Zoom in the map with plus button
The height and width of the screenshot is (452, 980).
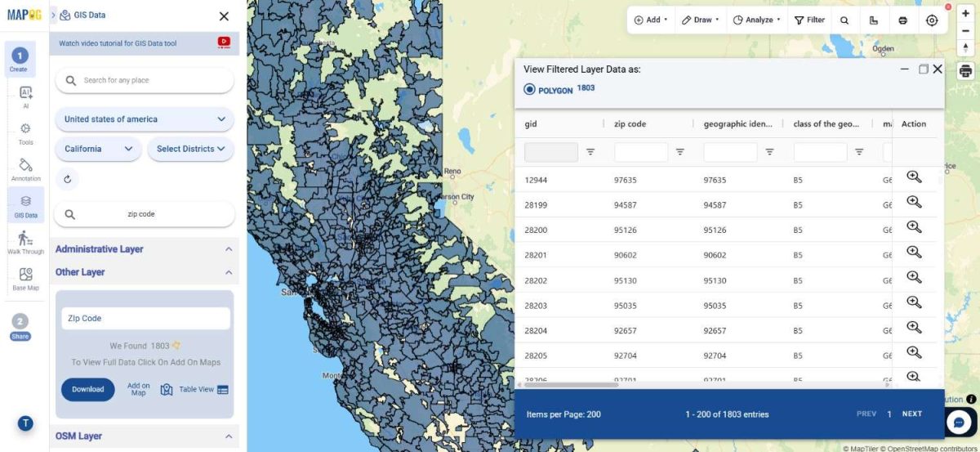(966, 13)
